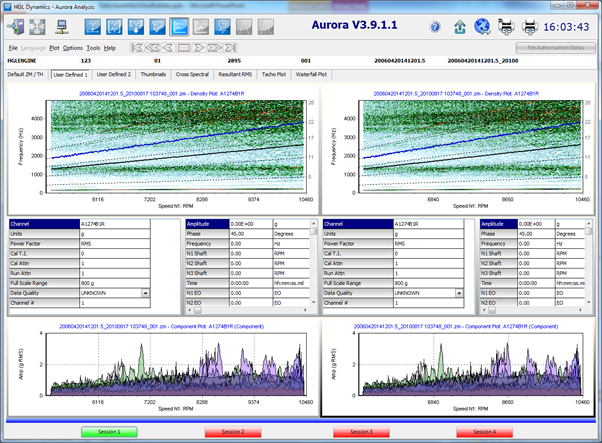Open the globe web icon
Screen dimensions: 602x443
[x=481, y=27]
